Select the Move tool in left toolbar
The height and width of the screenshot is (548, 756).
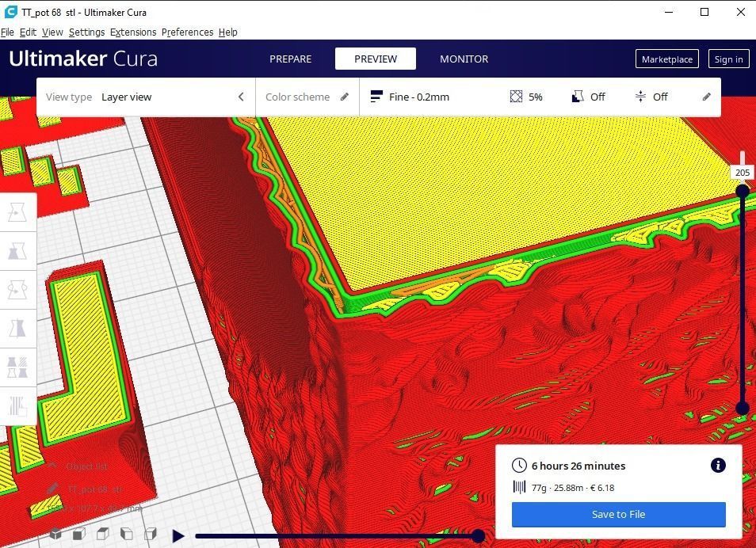17,212
